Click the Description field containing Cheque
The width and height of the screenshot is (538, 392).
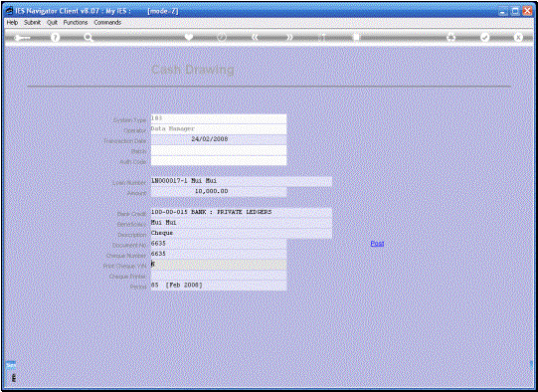point(242,233)
